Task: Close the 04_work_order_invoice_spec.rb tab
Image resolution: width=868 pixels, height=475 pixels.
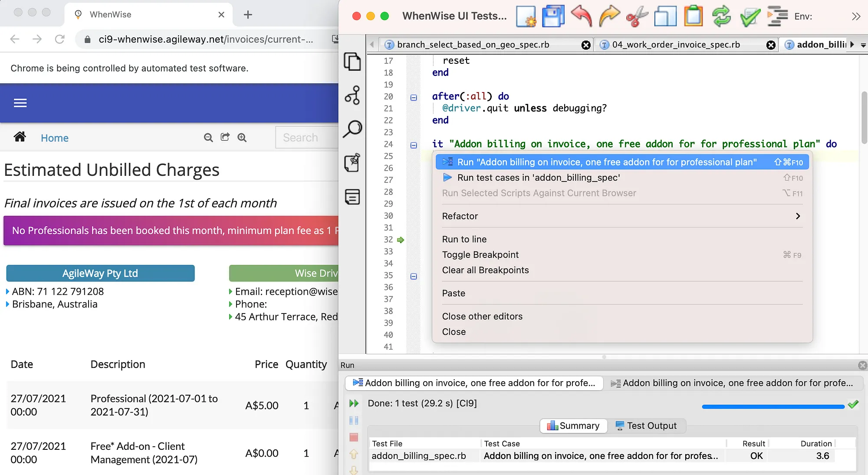Action: (x=771, y=45)
